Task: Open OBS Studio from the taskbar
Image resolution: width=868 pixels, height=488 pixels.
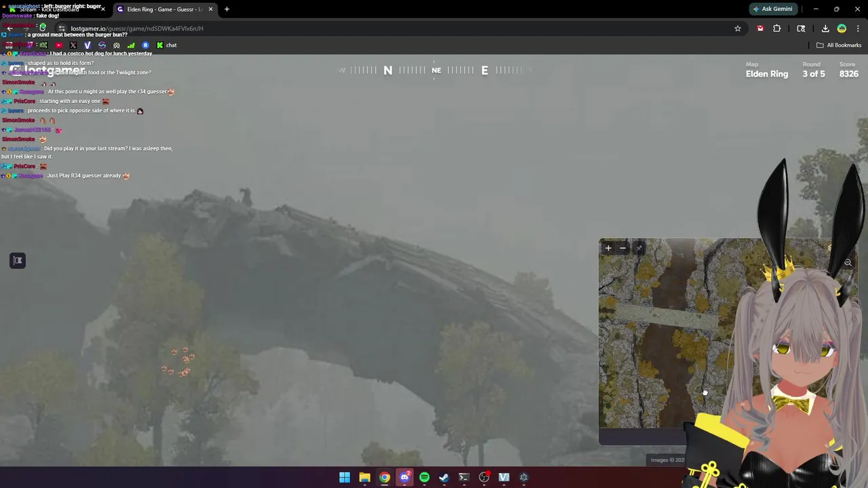Action: click(x=484, y=477)
